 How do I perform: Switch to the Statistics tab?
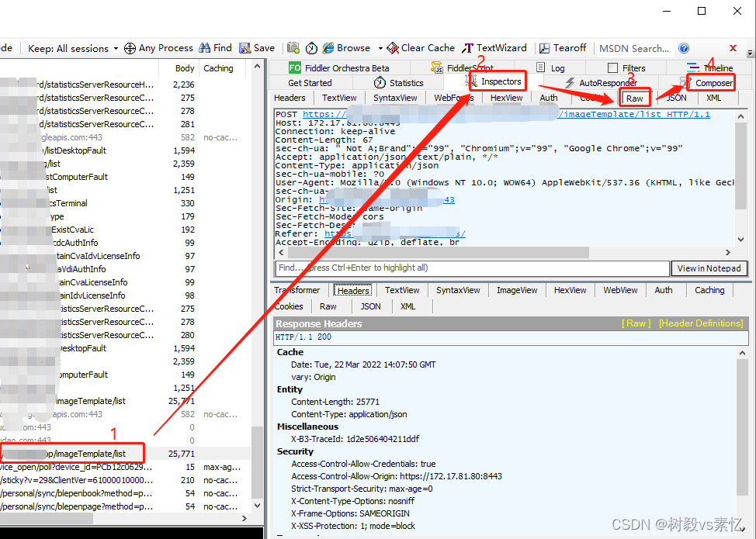pos(399,83)
